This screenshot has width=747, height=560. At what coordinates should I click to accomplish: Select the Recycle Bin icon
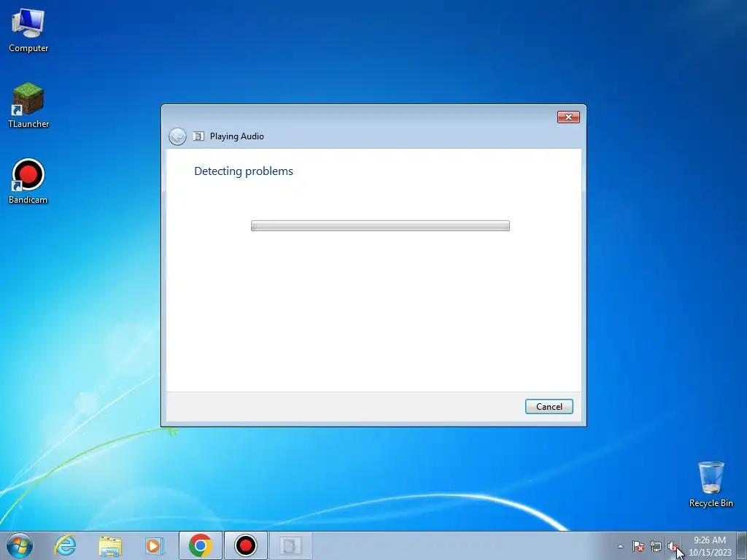[x=711, y=484]
